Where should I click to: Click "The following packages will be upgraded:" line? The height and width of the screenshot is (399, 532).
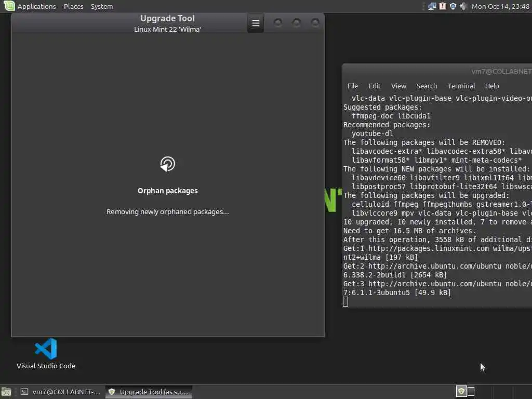426,195
